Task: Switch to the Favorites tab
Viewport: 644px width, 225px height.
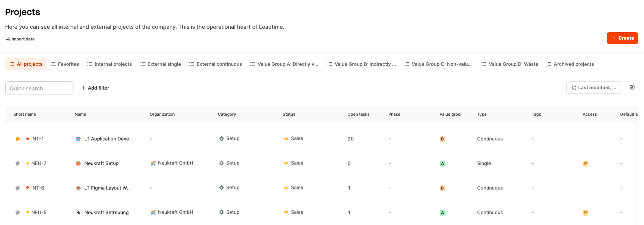Action: click(x=65, y=64)
